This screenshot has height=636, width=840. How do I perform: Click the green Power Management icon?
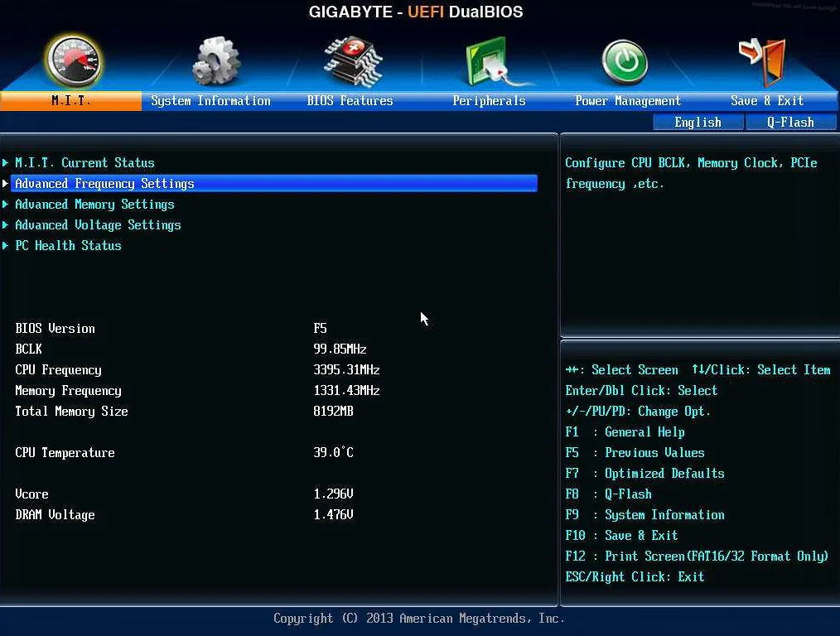625,62
